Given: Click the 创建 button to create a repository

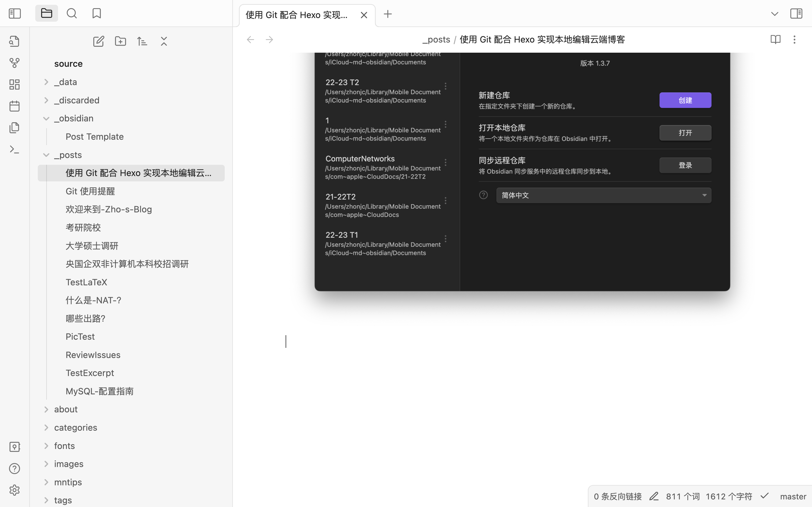Looking at the screenshot, I should pos(685,100).
